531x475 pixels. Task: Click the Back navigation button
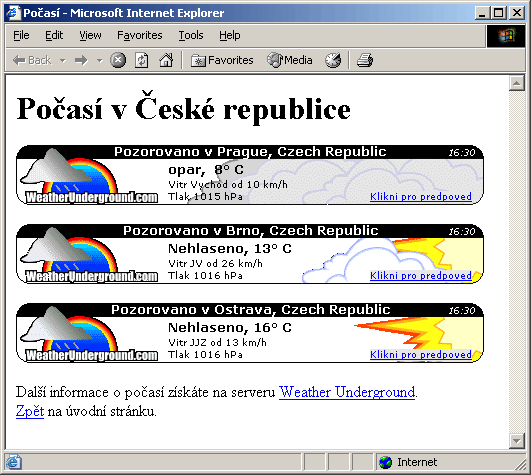(32, 61)
